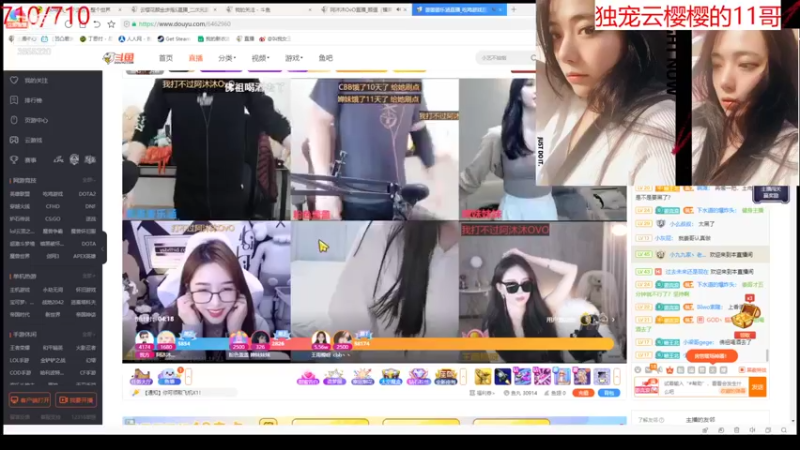Expand the arrow after the gift bar
This screenshot has height=450, width=800.
pyautogui.click(x=617, y=377)
